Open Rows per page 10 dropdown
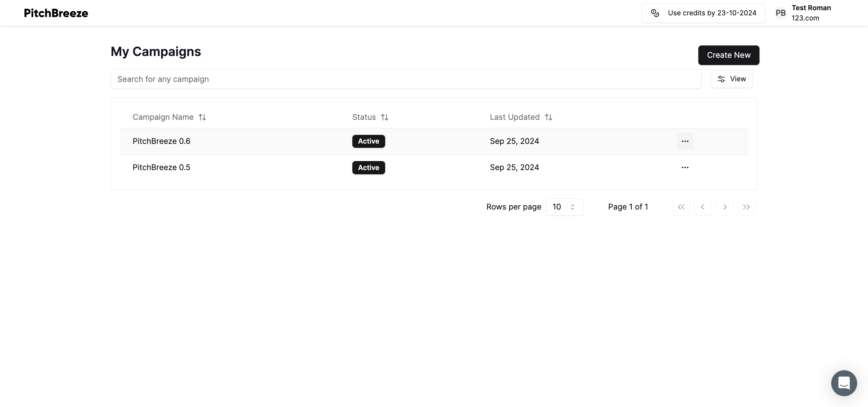 (565, 207)
